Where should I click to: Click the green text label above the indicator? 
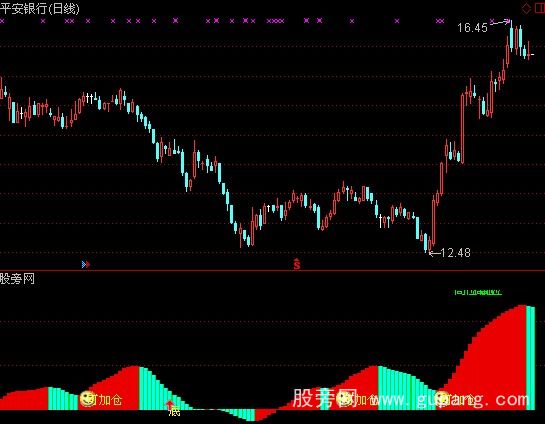pos(478,292)
